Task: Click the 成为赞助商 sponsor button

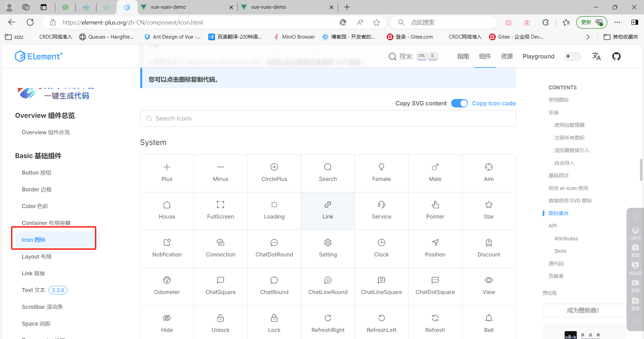Action: pos(584,310)
